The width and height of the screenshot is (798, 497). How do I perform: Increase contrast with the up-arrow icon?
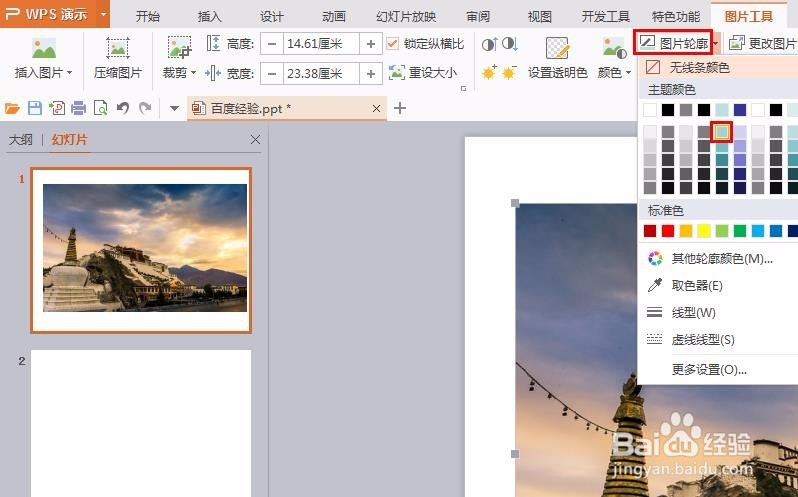(489, 44)
